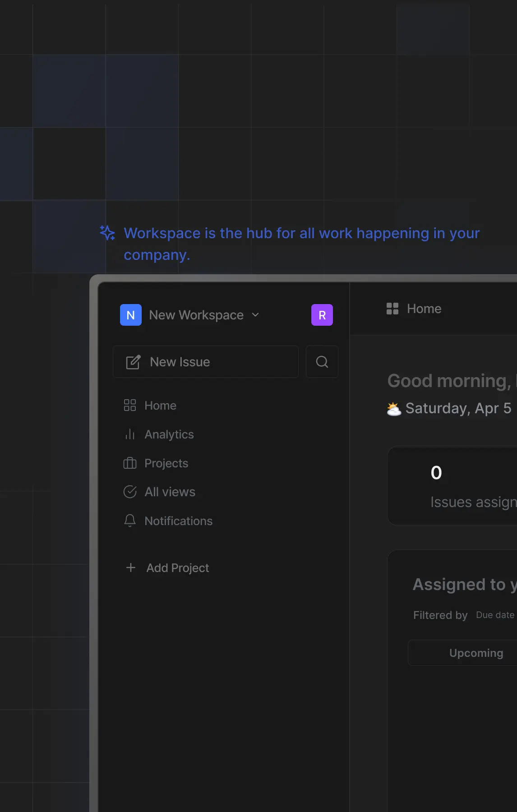
Task: Click the Notifications bell icon
Action: coord(130,521)
